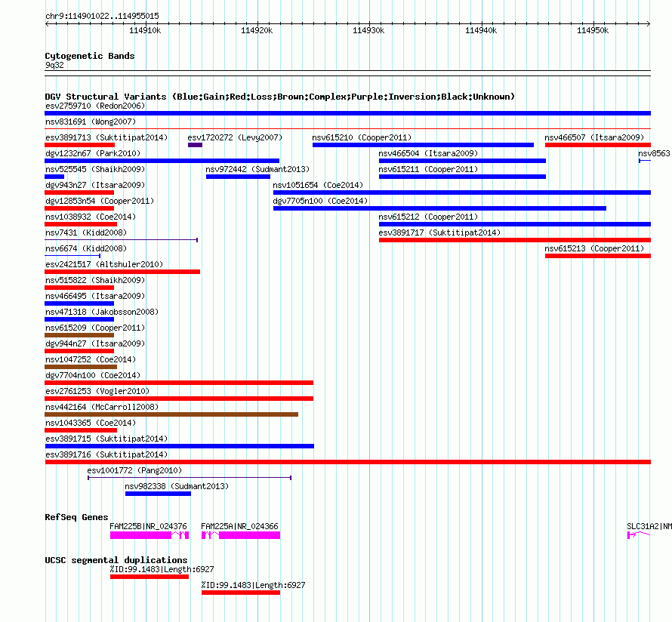Click the red esv3891716 loss bar
672x622 pixels.
tap(347, 462)
